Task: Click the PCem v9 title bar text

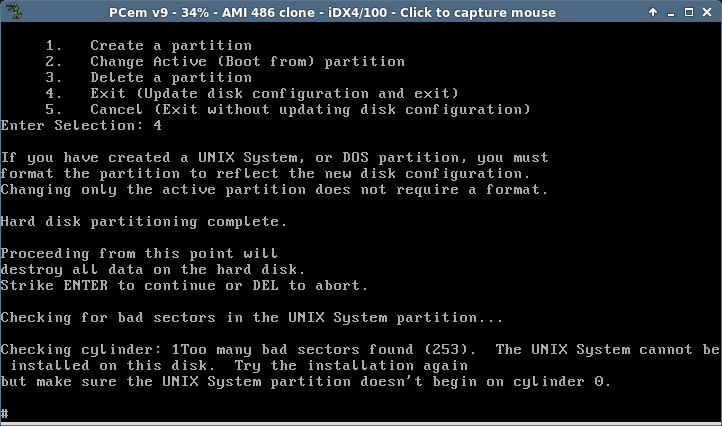Action: [332, 12]
